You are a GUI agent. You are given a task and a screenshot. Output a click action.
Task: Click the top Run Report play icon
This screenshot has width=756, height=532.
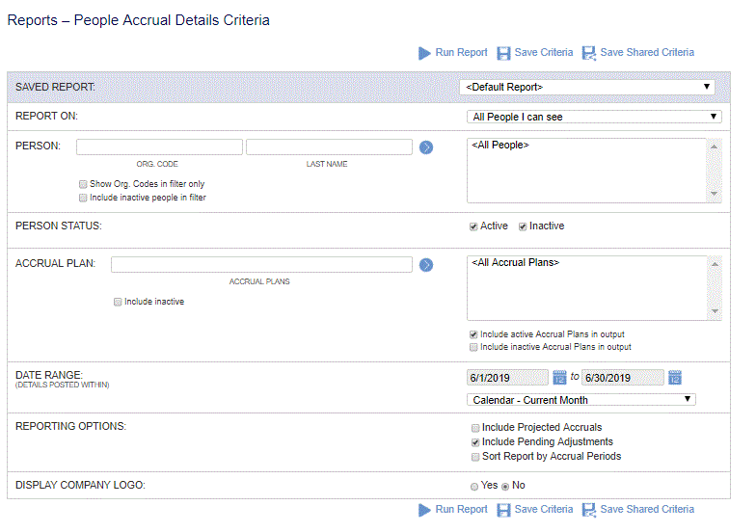coord(424,53)
